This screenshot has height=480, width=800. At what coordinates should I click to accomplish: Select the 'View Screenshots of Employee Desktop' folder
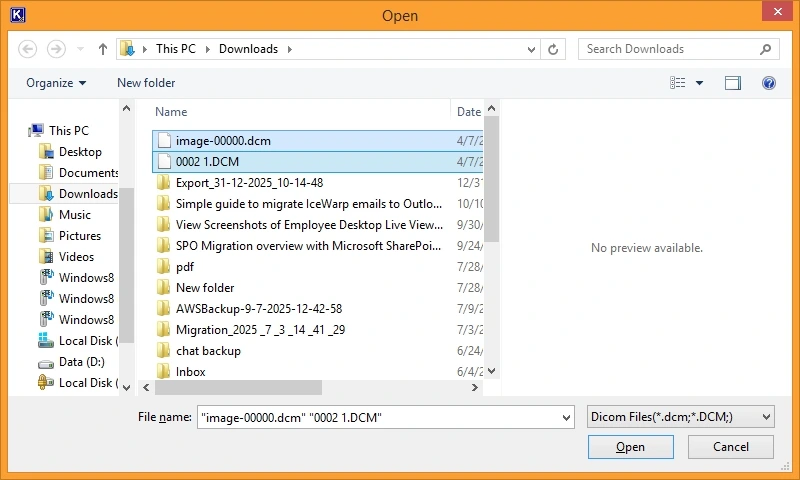tap(309, 224)
